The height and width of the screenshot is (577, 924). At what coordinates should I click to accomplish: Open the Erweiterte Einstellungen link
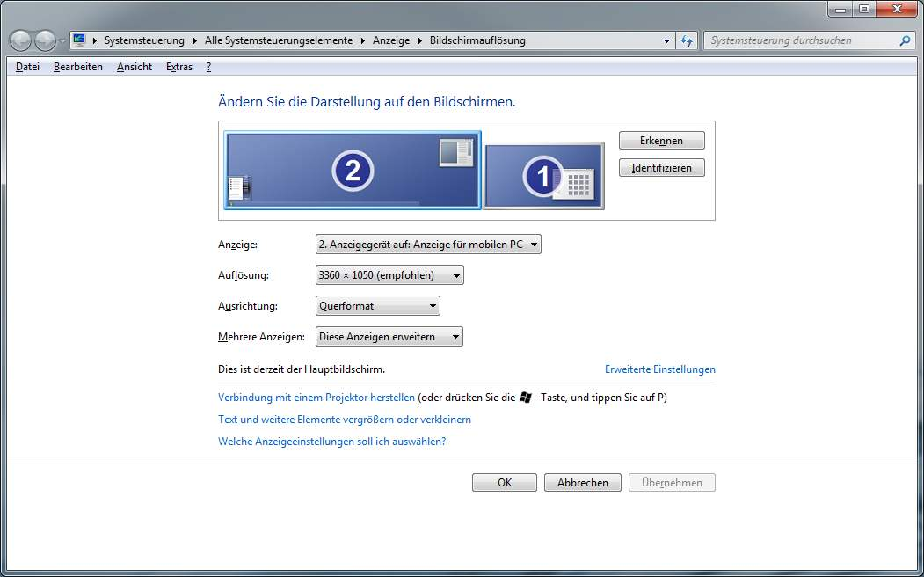click(659, 369)
